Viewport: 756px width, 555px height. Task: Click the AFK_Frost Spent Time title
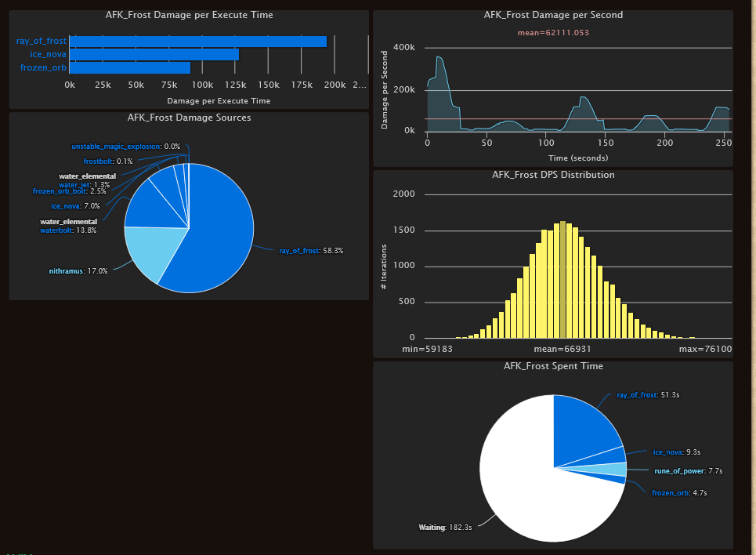(553, 366)
